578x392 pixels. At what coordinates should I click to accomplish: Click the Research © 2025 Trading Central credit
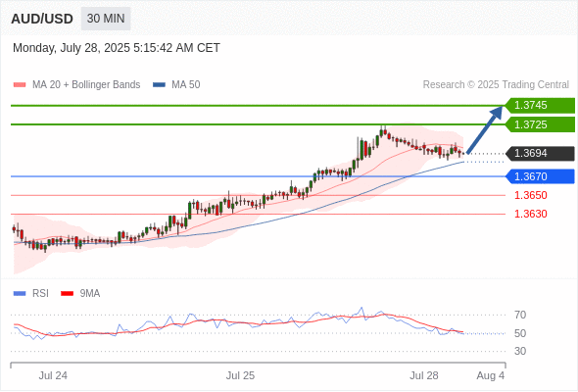pos(496,85)
